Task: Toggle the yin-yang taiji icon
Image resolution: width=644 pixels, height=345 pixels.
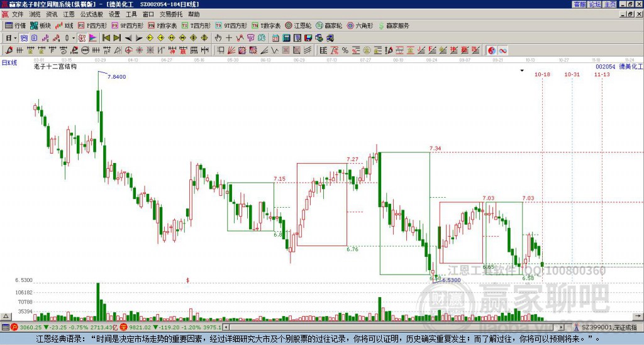Action: 492,50
